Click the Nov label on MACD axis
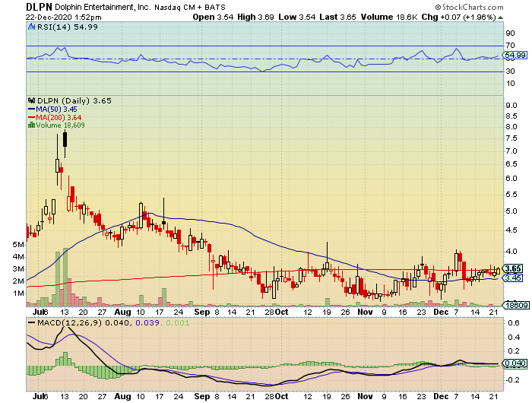 [365, 397]
